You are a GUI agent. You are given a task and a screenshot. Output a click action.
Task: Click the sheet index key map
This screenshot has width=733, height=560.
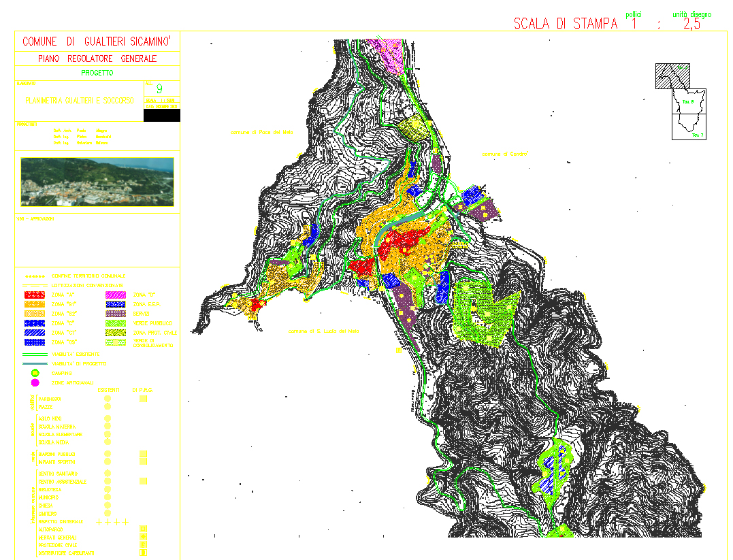(x=681, y=101)
